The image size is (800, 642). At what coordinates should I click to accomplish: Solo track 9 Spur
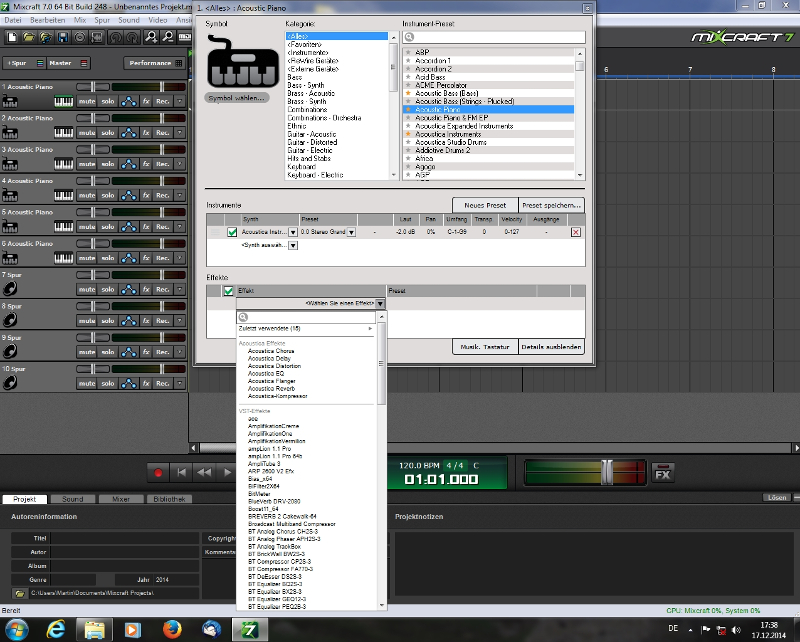tap(108, 352)
